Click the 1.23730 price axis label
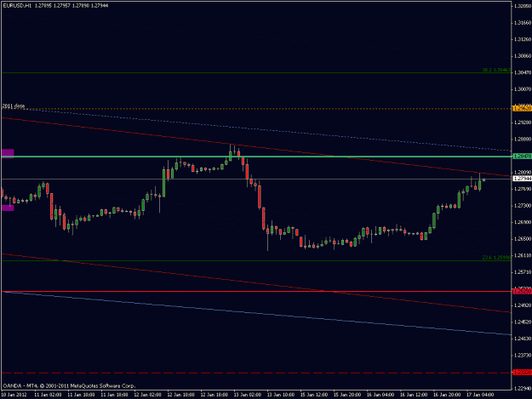This screenshot has width=532, height=399. pyautogui.click(x=523, y=355)
